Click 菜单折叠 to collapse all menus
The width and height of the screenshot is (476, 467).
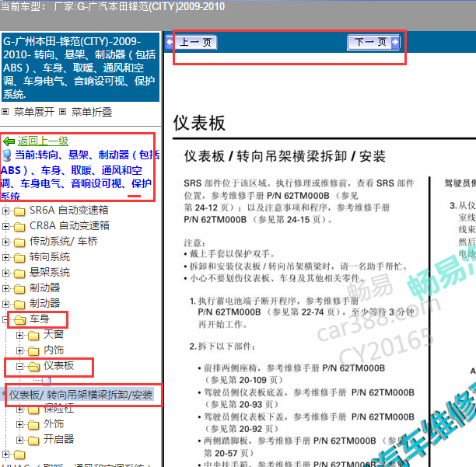(x=92, y=112)
